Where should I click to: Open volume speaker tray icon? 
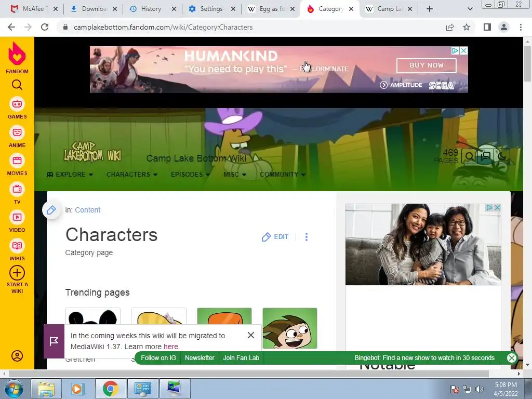[x=479, y=389]
